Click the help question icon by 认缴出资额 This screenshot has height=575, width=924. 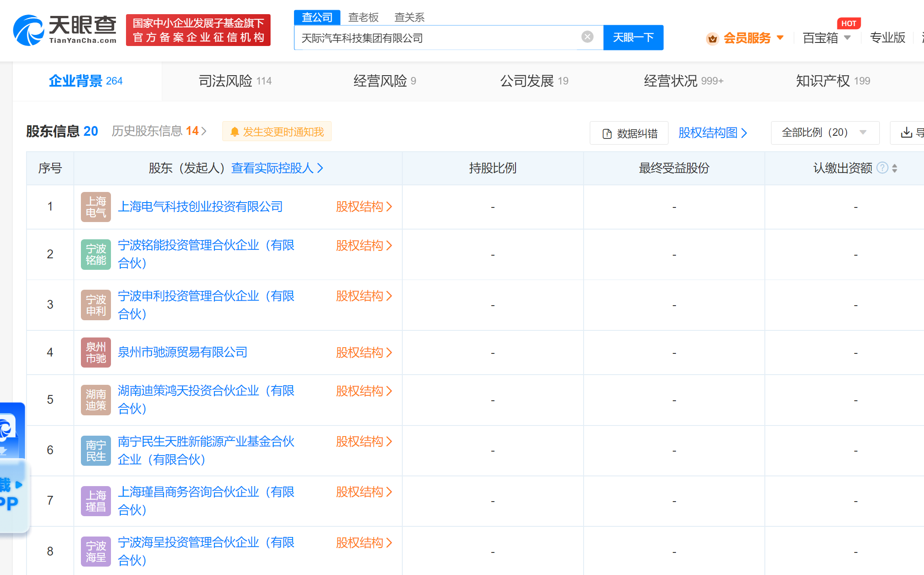(x=882, y=168)
